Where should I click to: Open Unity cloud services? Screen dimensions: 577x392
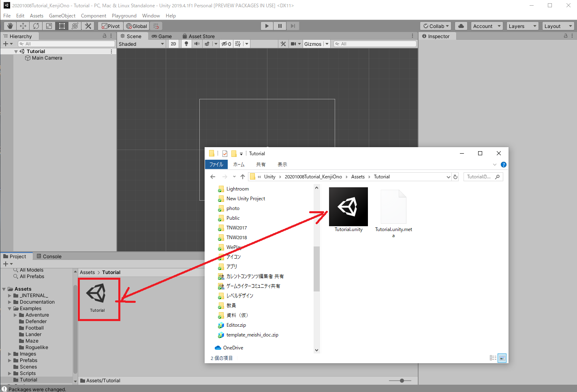(x=461, y=26)
